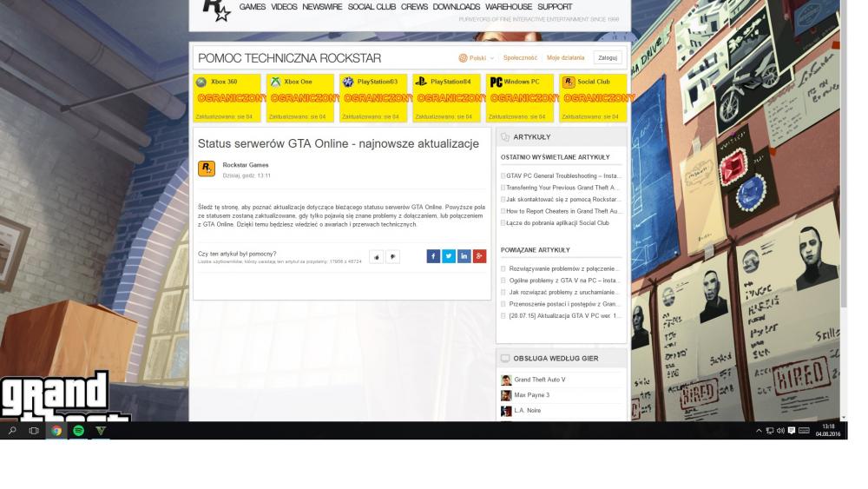Open Transferring Your Previous Grand Theft article
Viewport: 868px width, 489px height.
pyautogui.click(x=562, y=188)
